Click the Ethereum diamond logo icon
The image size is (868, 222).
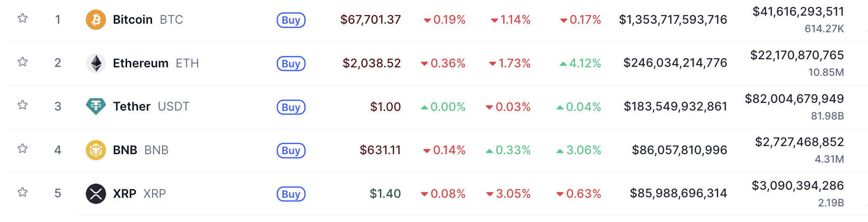coord(96,63)
